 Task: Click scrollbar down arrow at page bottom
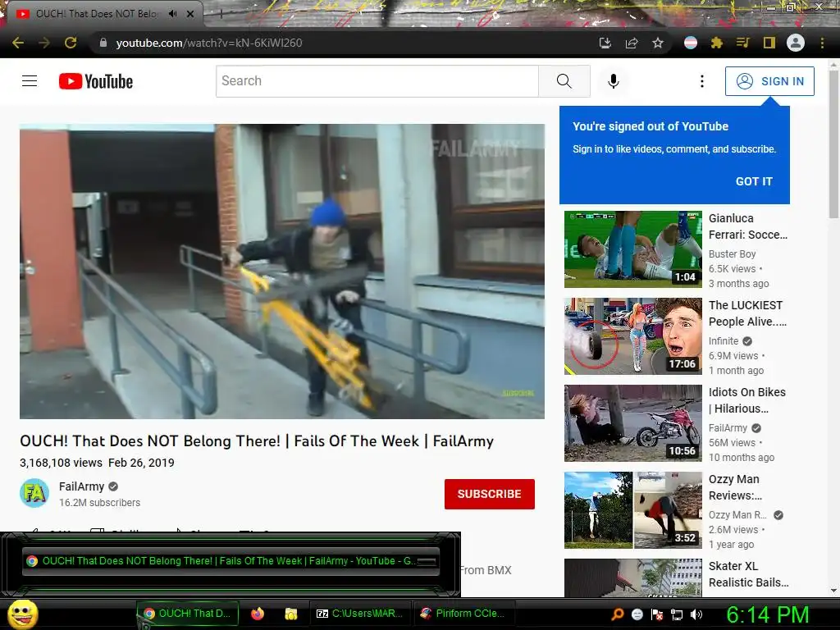[833, 591]
